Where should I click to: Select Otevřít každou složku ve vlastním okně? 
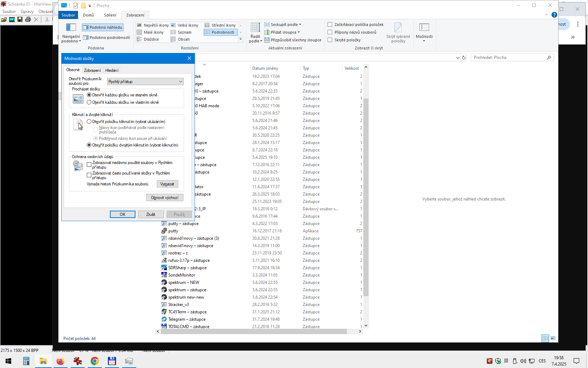(x=89, y=102)
